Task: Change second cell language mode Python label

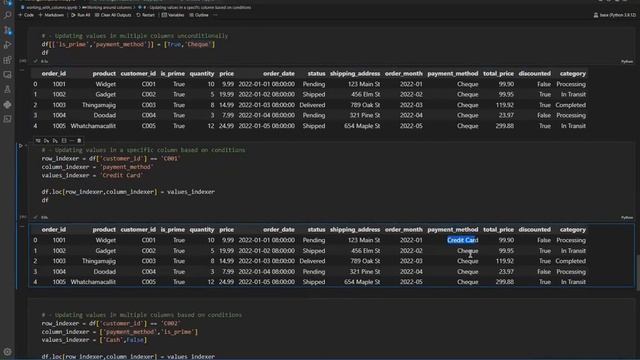Action: coord(627,218)
